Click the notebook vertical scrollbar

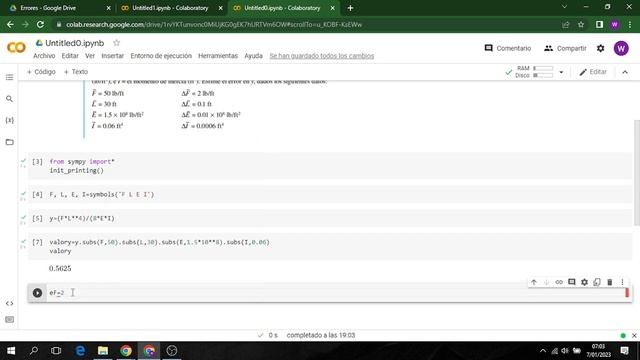pos(636,172)
